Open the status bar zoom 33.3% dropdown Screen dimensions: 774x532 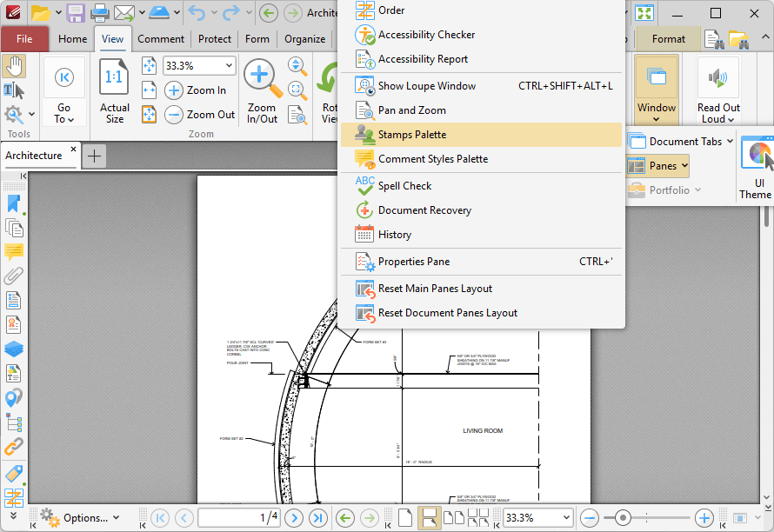(x=566, y=518)
